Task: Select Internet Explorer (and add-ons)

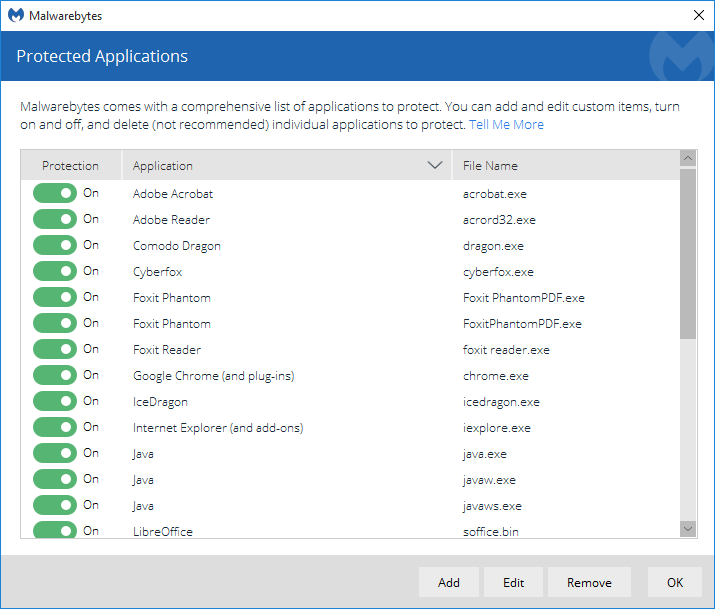Action: click(x=218, y=428)
